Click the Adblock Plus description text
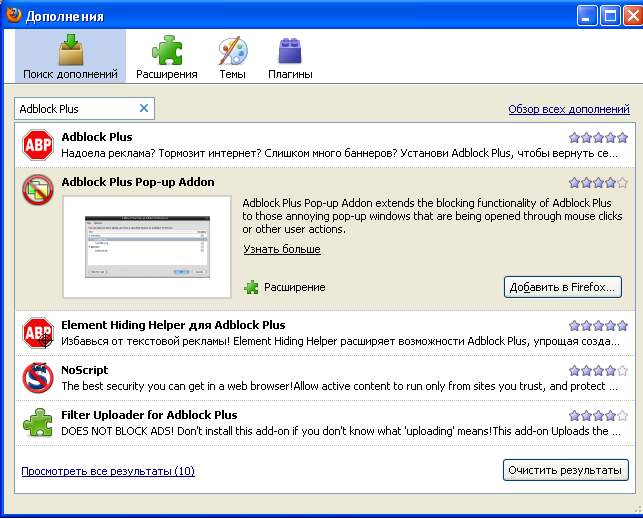 339,153
